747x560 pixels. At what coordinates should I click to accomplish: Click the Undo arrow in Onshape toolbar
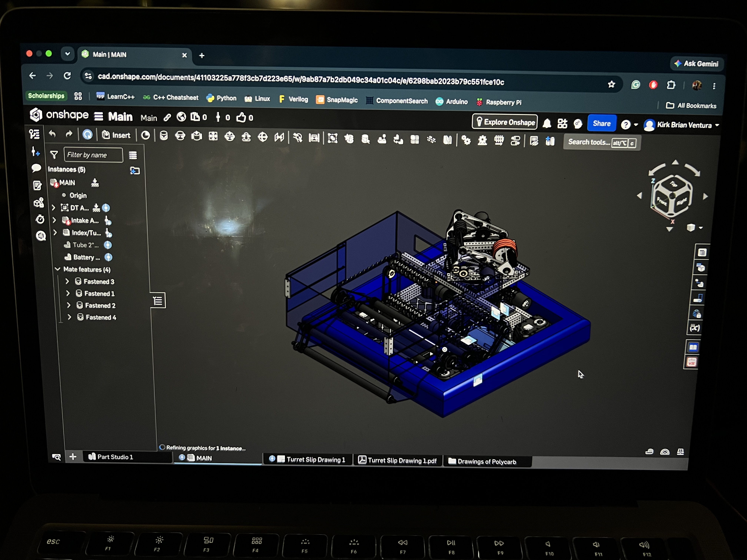52,134
